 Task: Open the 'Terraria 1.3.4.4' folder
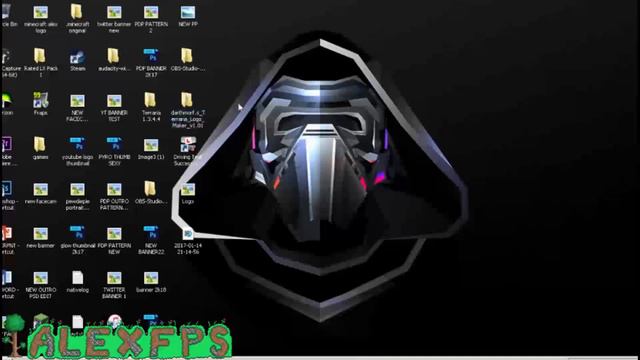[151, 107]
